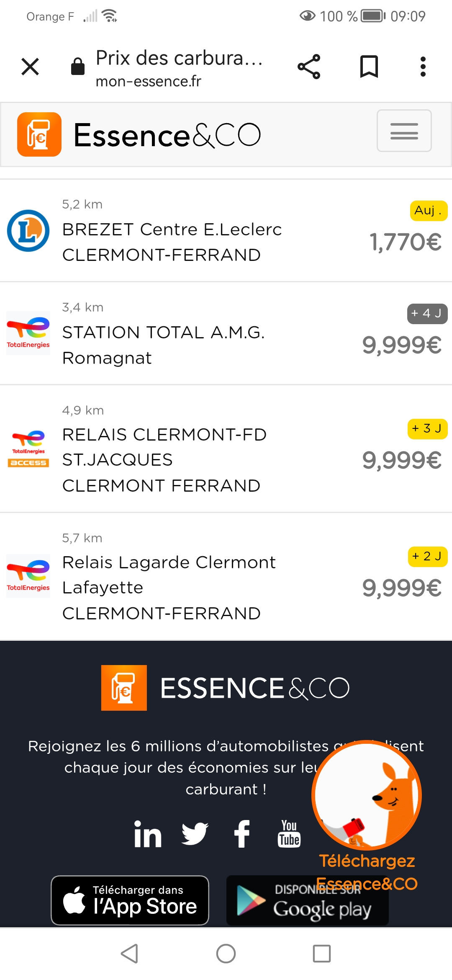Open the LinkedIn icon in footer
452x980 pixels.
pos(148,834)
